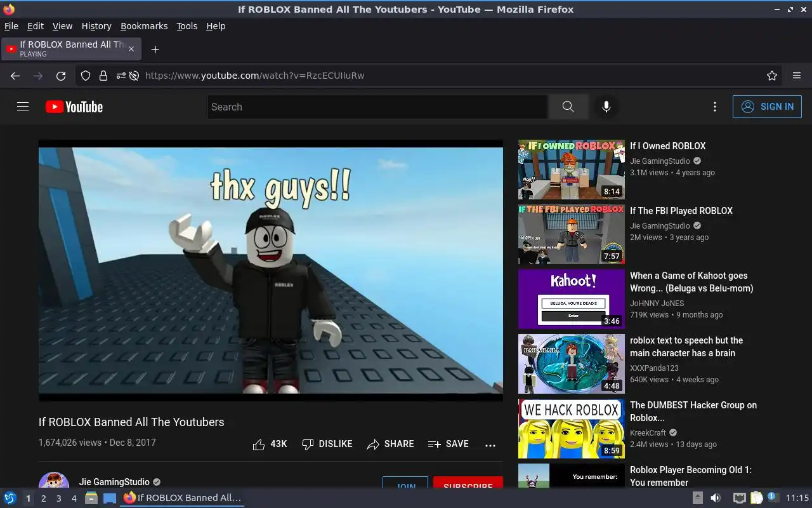Open the View menu
812x508 pixels.
(62, 26)
